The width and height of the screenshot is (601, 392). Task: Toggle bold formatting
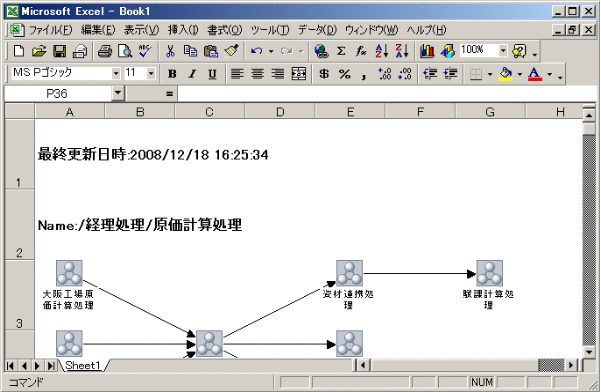(x=172, y=74)
